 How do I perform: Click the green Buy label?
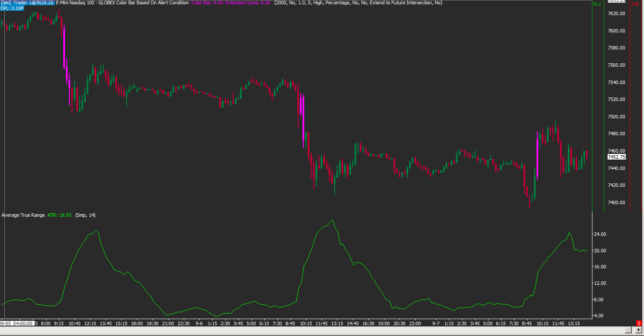point(597,4)
